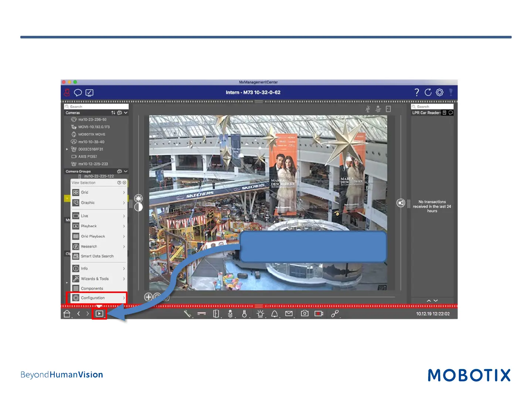Click the alarm bell icon

274,314
